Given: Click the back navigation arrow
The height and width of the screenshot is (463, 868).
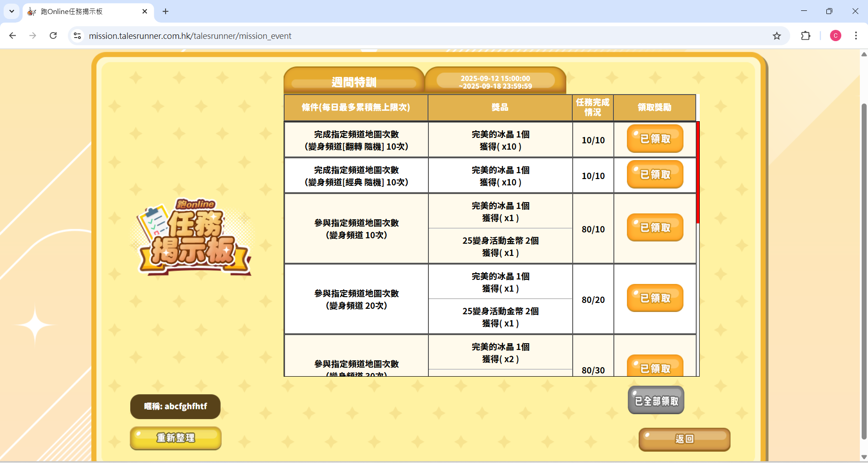Looking at the screenshot, I should tap(12, 36).
